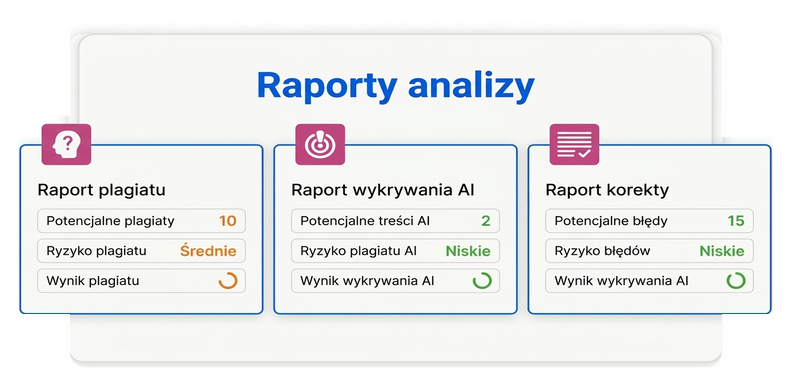
Task: Click the Raporty analizy title
Action: (x=396, y=86)
